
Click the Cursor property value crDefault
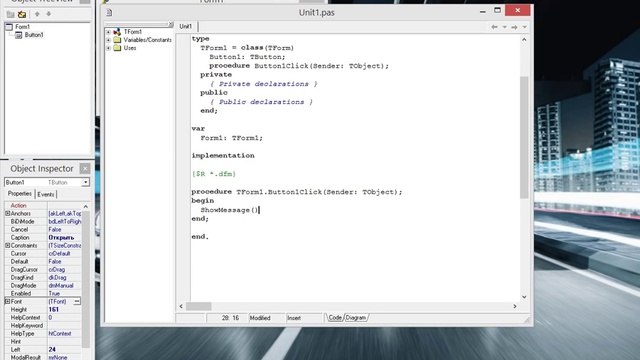[x=59, y=253]
